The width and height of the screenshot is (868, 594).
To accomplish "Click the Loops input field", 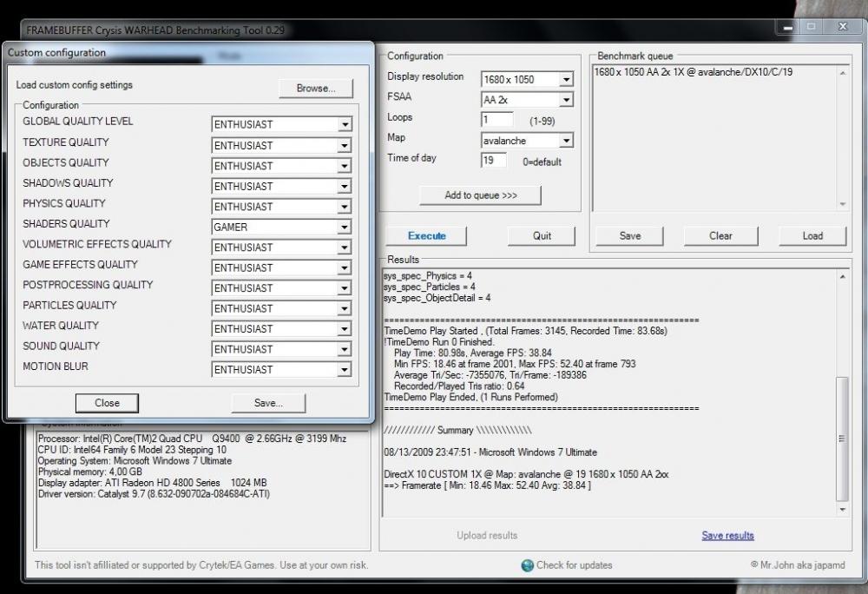I will coord(497,120).
